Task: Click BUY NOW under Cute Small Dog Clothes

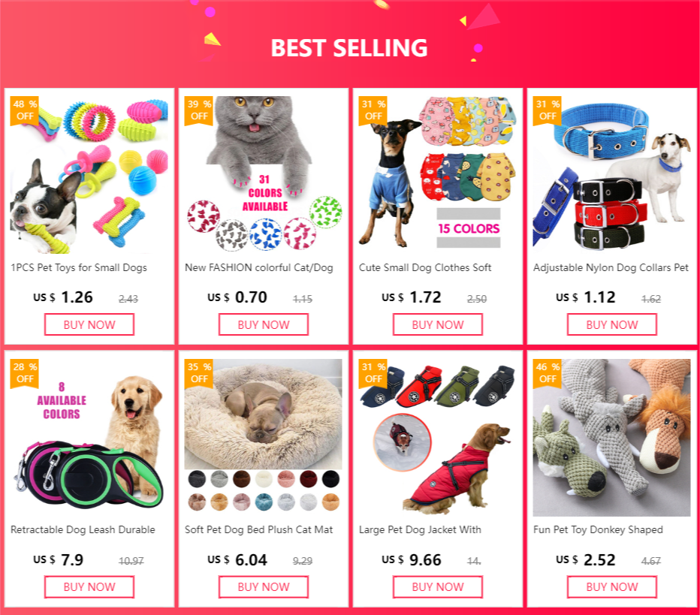Action: (438, 324)
